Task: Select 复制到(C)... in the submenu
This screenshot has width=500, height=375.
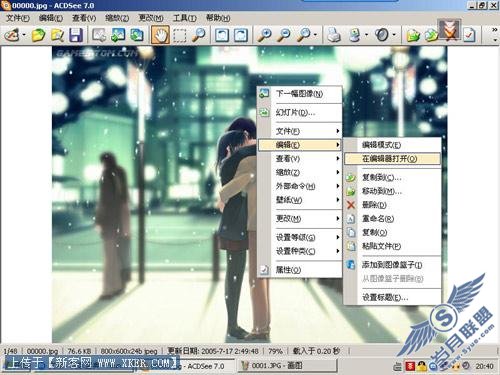Action: pyautogui.click(x=392, y=177)
